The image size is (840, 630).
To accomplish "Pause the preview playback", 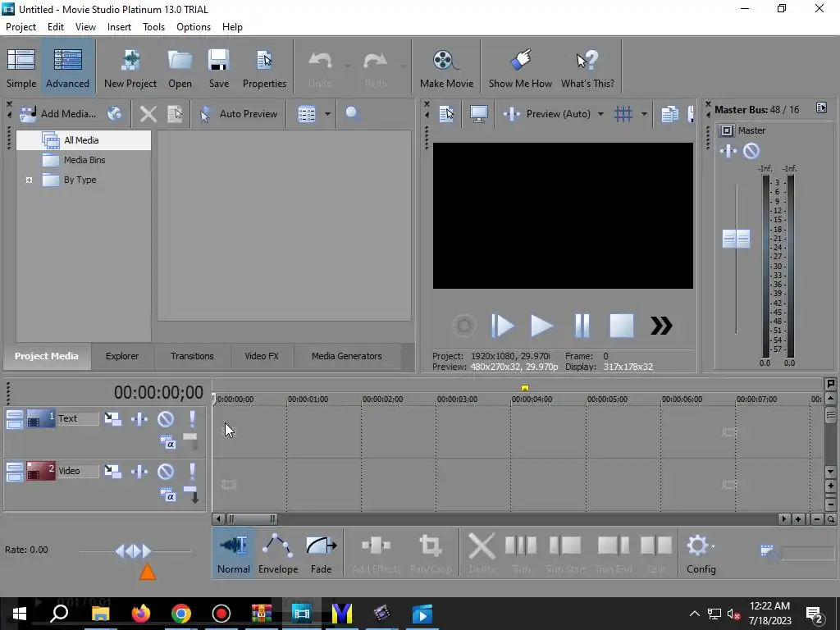I will [582, 326].
